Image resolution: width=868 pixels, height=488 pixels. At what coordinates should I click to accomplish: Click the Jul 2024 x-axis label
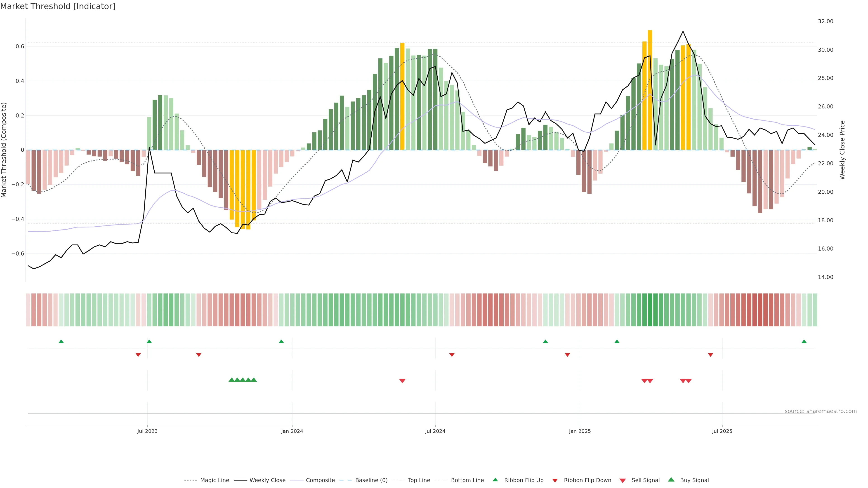click(435, 431)
